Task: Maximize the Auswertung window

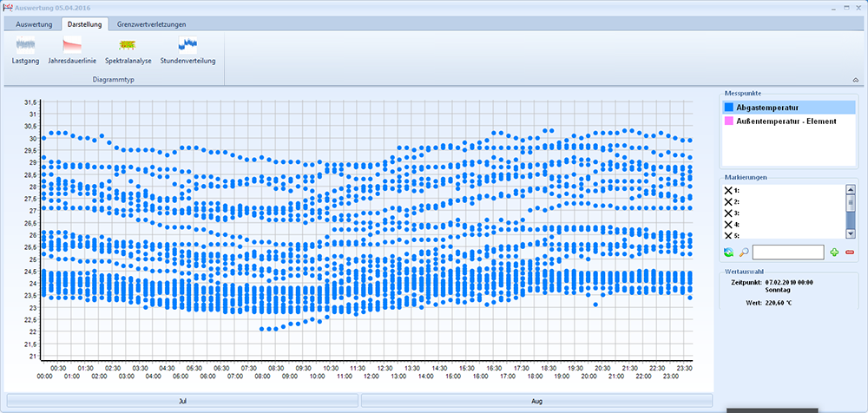Action: (846, 8)
